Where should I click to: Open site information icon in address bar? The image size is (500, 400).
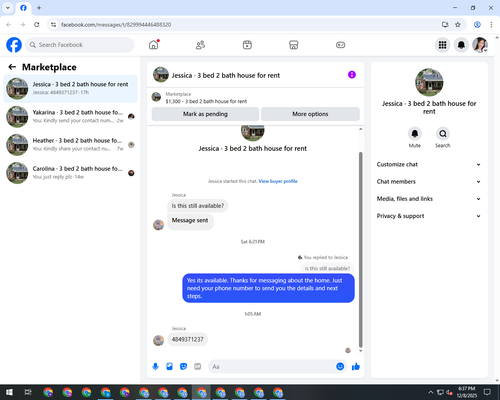coord(53,25)
